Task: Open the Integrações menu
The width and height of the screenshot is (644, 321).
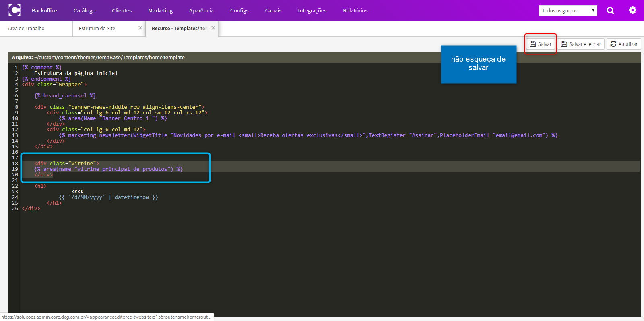Action: click(x=312, y=10)
